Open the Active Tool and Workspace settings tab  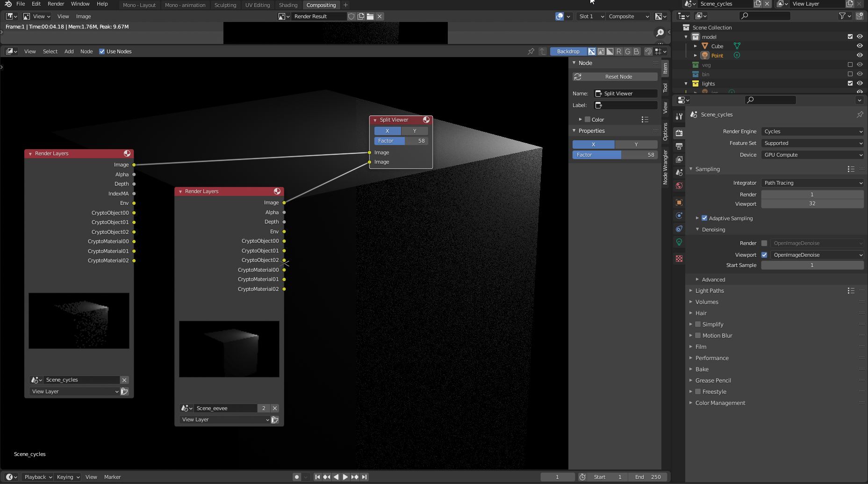click(679, 116)
